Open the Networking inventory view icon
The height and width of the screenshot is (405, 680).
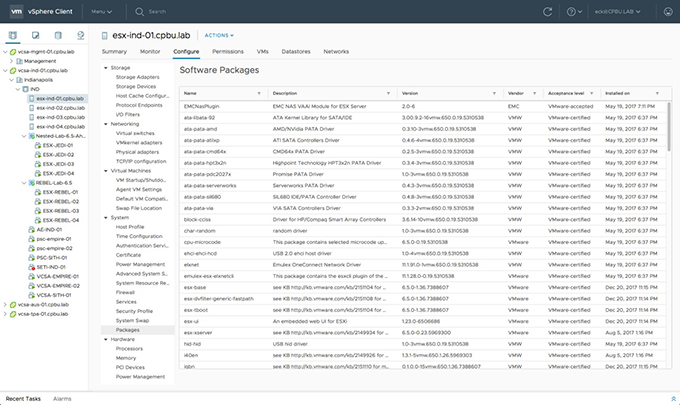pos(81,36)
